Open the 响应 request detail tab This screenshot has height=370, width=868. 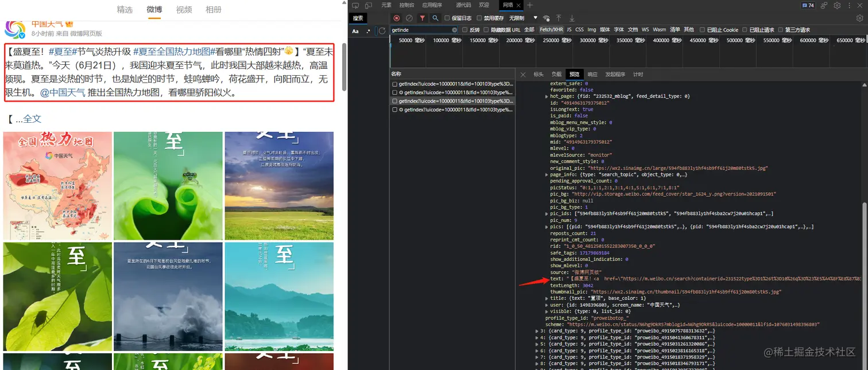(x=592, y=75)
